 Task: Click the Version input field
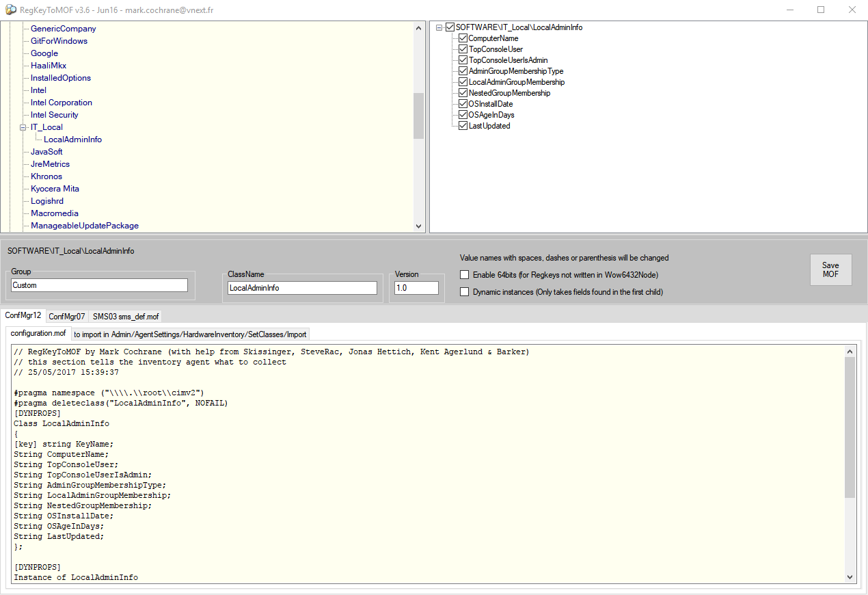tap(416, 288)
